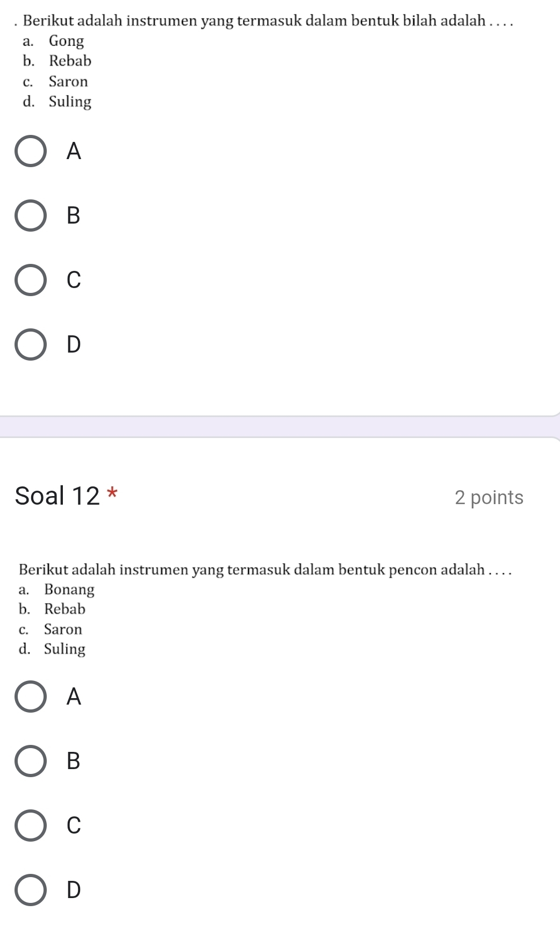Click Saron in the pencon answer list
560x933 pixels.
tap(63, 629)
